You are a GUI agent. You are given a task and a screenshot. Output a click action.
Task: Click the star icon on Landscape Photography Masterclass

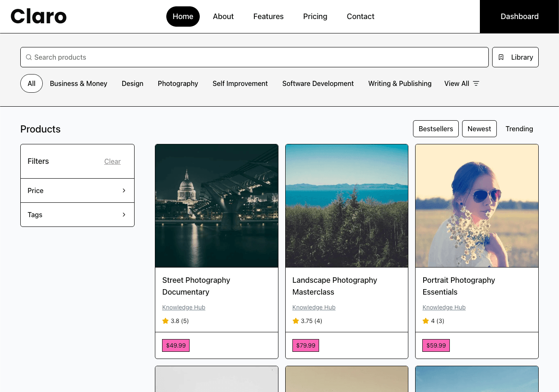pyautogui.click(x=295, y=321)
